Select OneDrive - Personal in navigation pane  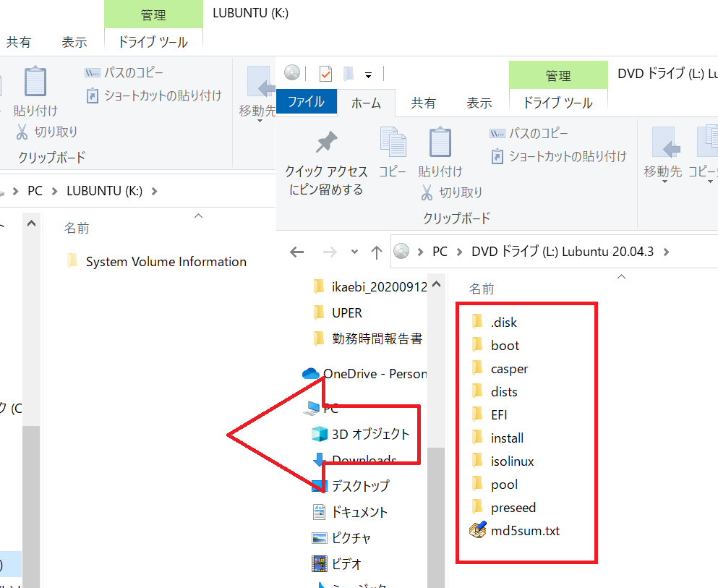click(364, 374)
